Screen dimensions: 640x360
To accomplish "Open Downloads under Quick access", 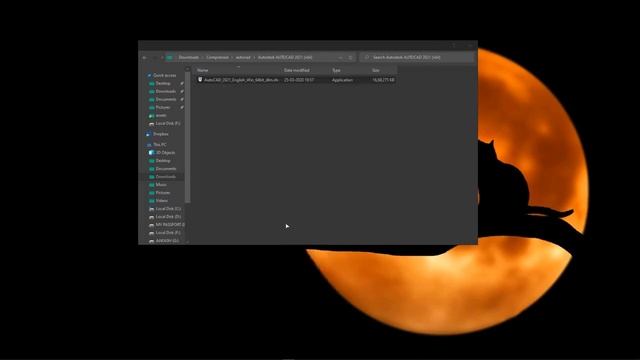I will (166, 91).
